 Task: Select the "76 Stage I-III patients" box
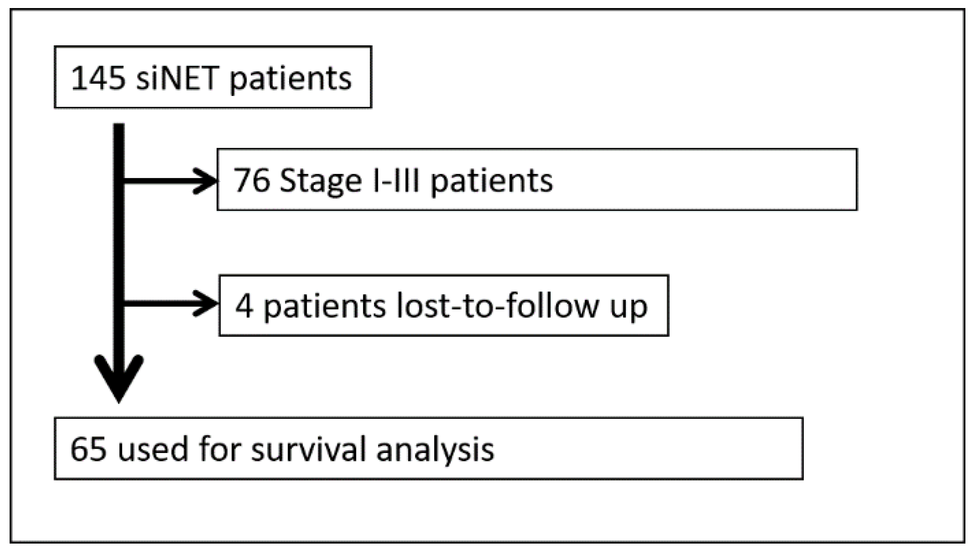click(537, 179)
